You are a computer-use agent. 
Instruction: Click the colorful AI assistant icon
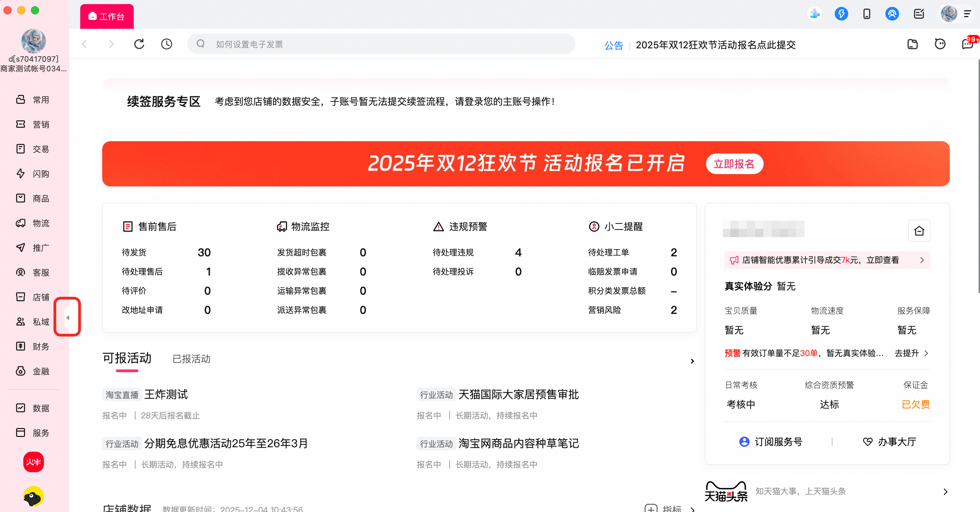[x=814, y=14]
